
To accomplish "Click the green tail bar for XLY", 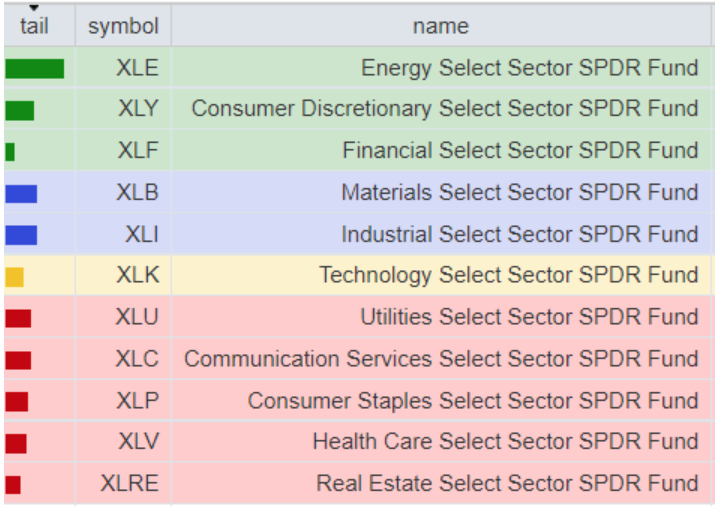I will pyautogui.click(x=20, y=110).
